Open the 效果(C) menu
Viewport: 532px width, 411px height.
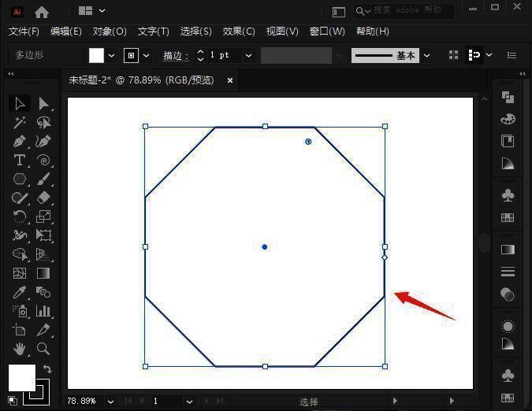239,31
